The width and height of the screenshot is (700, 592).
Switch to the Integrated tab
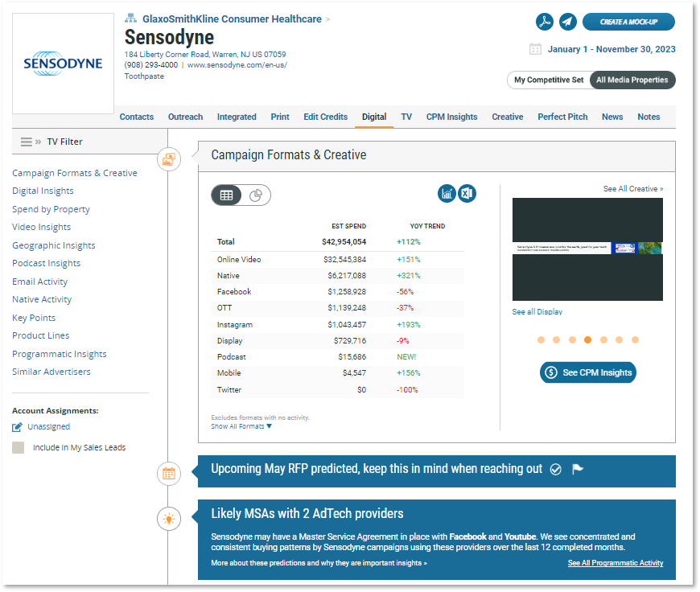point(237,117)
